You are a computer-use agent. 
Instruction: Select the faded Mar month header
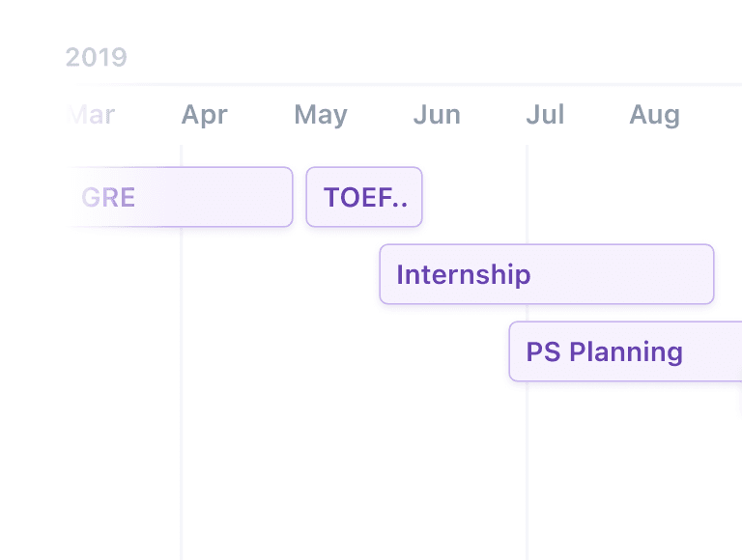pyautogui.click(x=91, y=115)
